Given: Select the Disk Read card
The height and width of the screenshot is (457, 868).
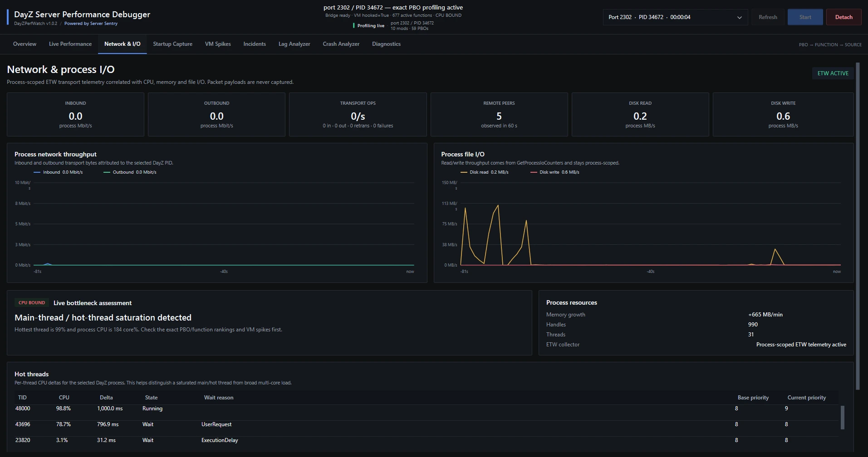Looking at the screenshot, I should click(640, 114).
